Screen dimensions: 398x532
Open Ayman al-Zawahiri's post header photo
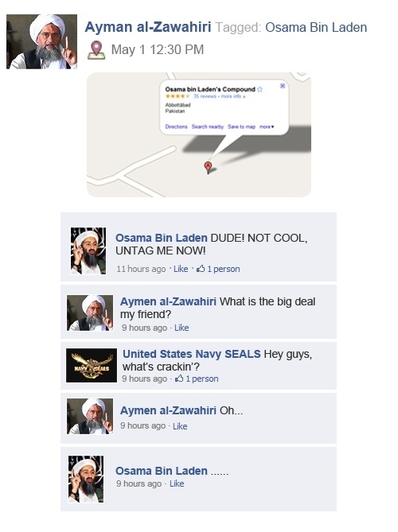tap(41, 41)
